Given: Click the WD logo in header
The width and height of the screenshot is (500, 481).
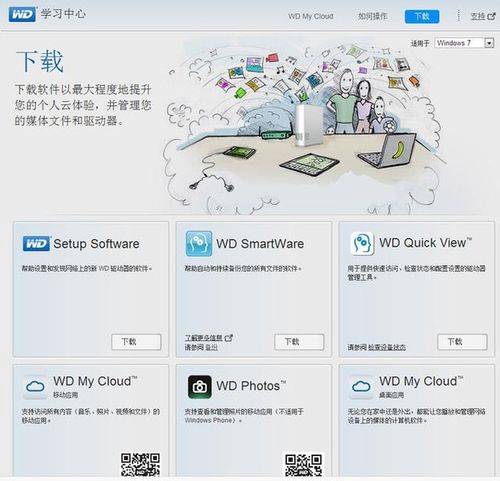Looking at the screenshot, I should (x=22, y=15).
